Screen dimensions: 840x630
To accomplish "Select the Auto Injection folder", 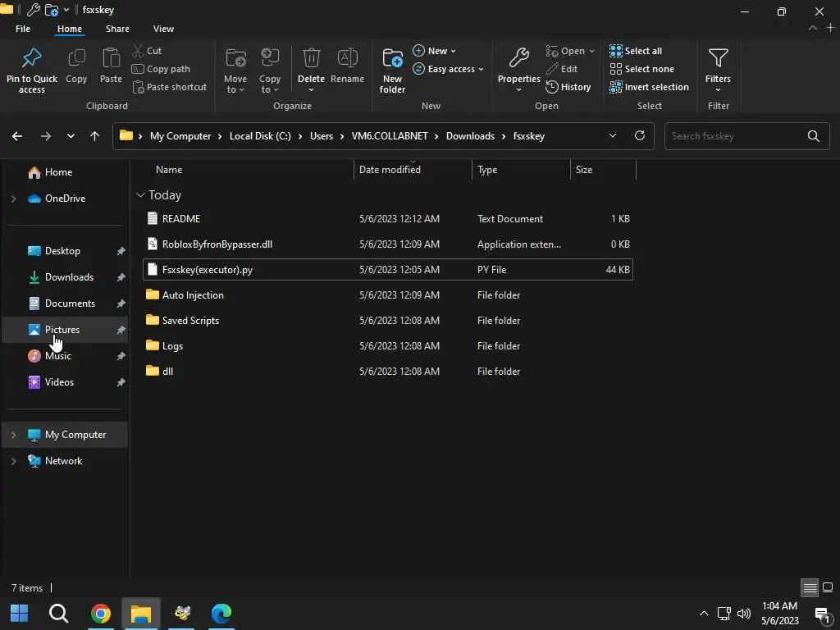I will 388,295.
